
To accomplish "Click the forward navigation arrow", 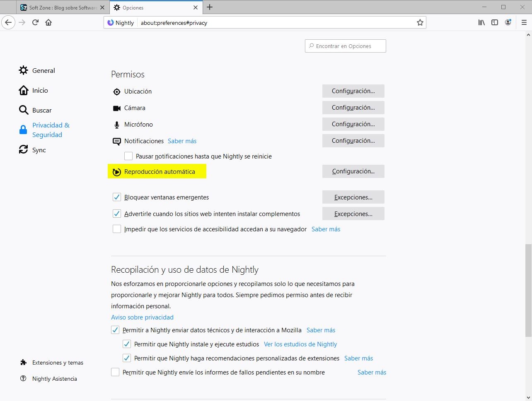I will click(x=22, y=22).
